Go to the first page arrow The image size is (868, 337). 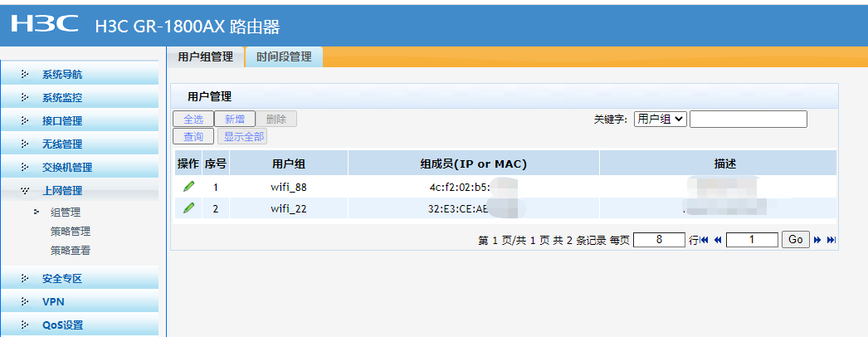705,240
